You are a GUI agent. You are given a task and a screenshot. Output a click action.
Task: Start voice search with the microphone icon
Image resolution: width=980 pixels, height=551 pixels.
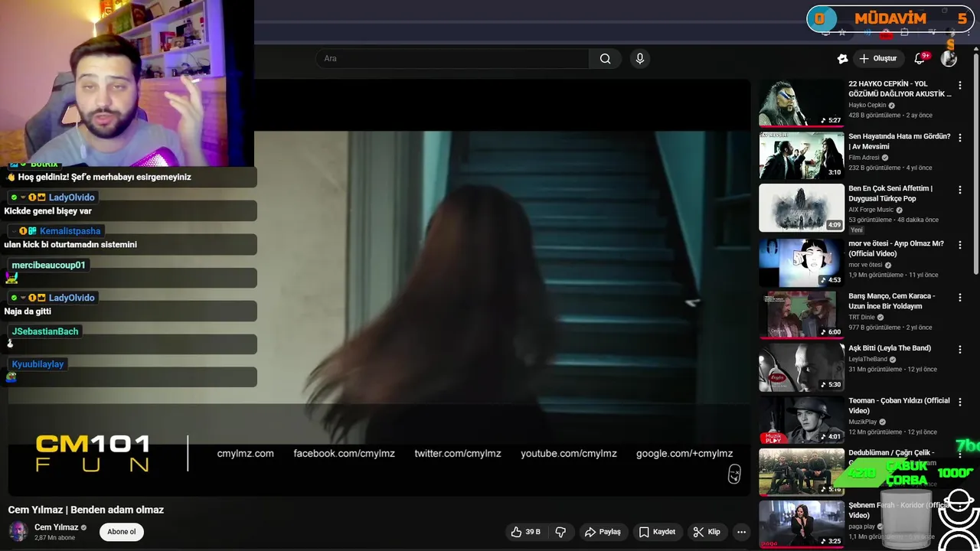click(640, 58)
